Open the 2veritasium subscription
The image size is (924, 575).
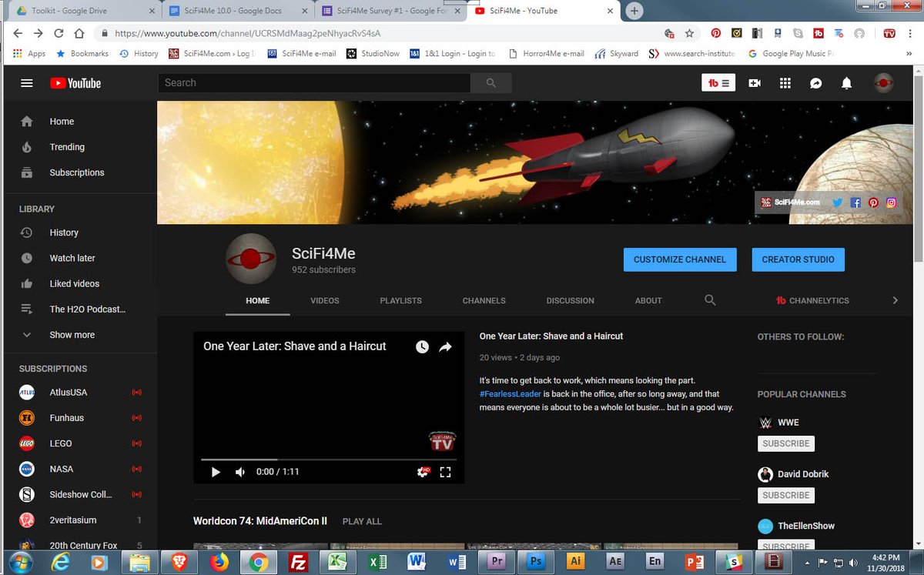click(x=80, y=520)
